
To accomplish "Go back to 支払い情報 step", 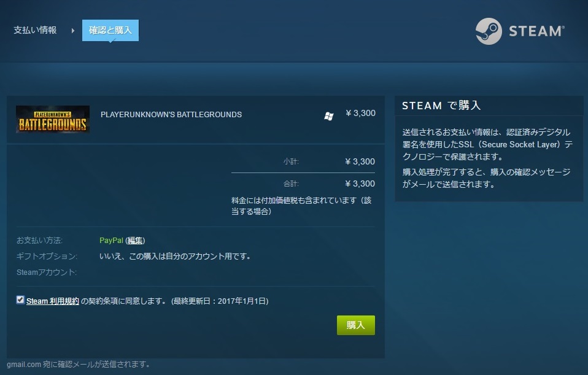I will [35, 30].
